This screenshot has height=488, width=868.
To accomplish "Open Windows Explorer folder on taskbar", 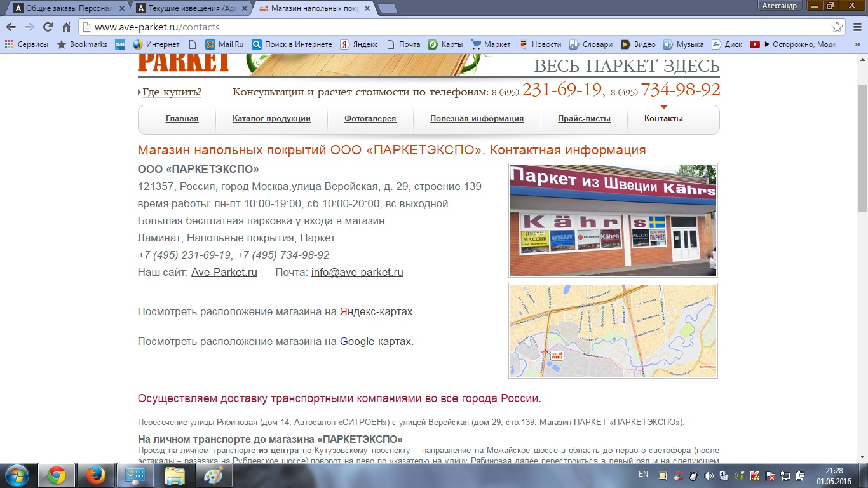I will point(175,475).
